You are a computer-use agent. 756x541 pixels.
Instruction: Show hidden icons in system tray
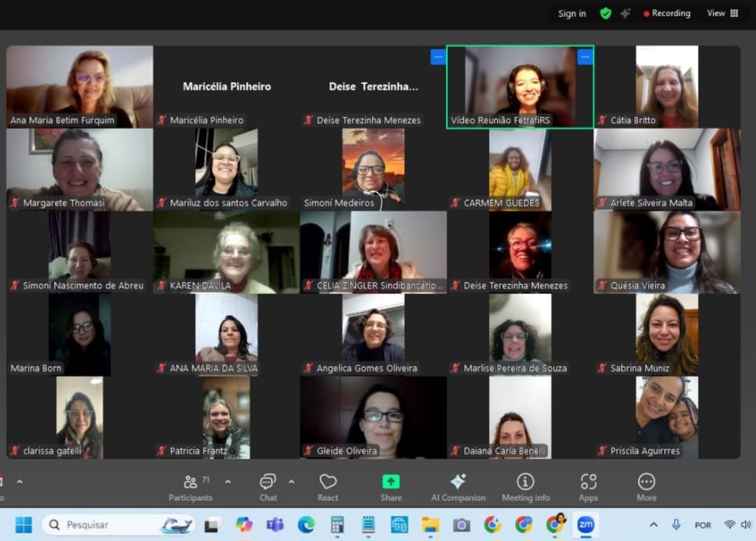pyautogui.click(x=653, y=525)
